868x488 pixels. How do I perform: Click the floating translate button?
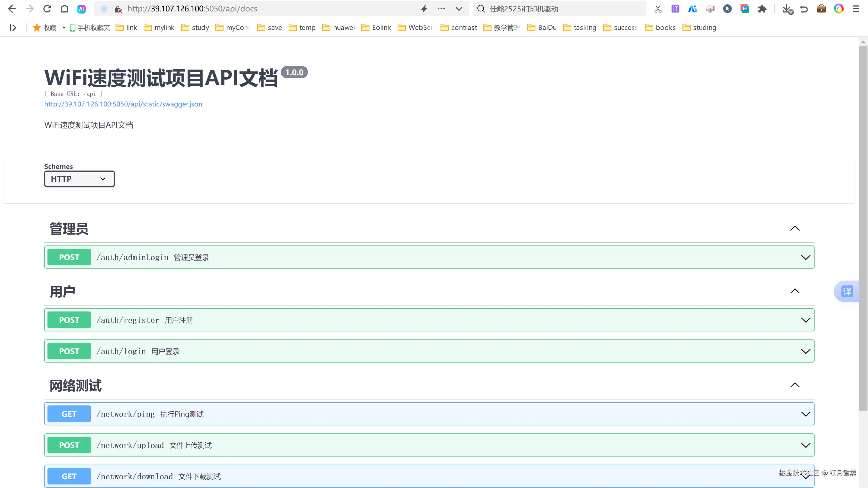pos(847,291)
